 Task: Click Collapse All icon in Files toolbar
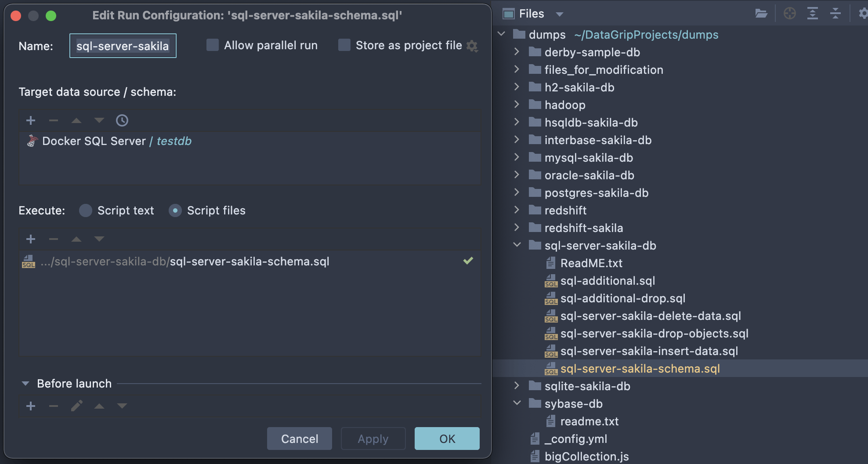pos(835,14)
